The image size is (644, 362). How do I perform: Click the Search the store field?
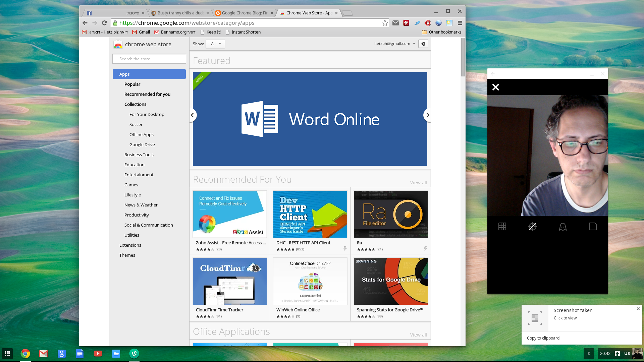point(149,59)
